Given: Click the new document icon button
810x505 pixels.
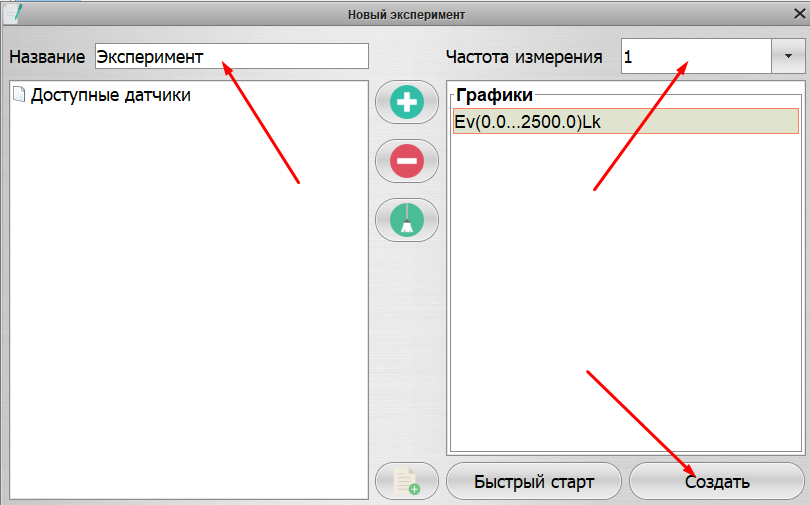Looking at the screenshot, I should pyautogui.click(x=407, y=481).
